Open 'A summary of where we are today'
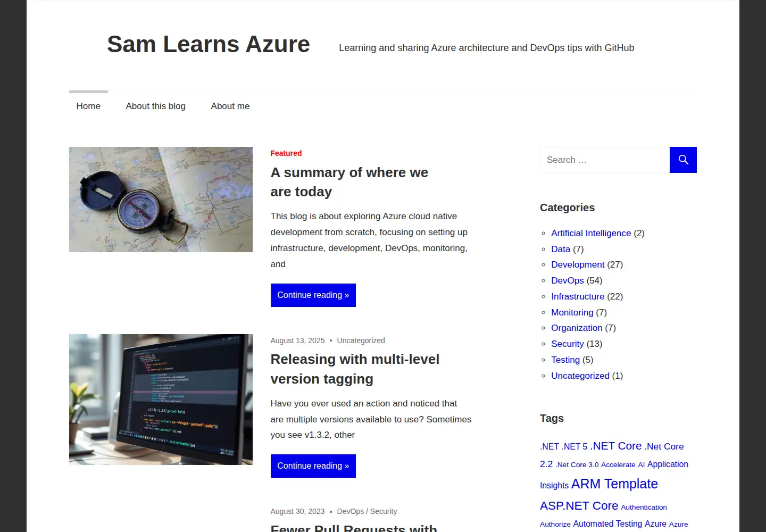Image resolution: width=766 pixels, height=532 pixels. 349,182
